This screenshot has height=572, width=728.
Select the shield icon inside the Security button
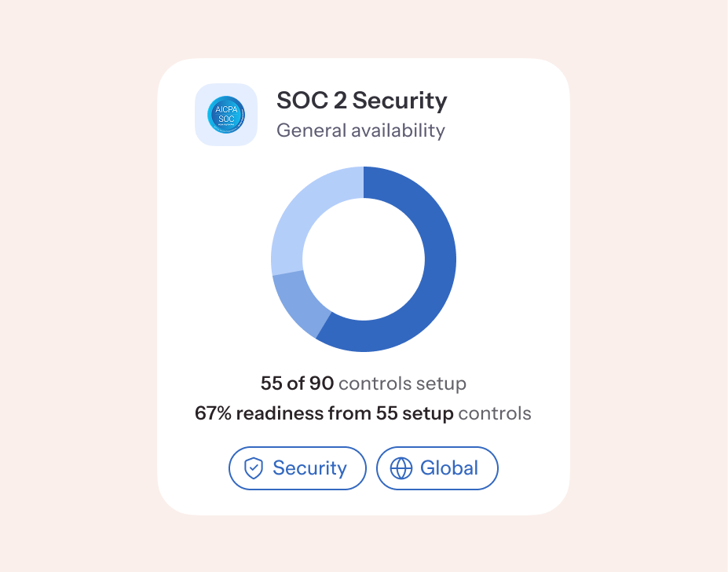click(252, 468)
